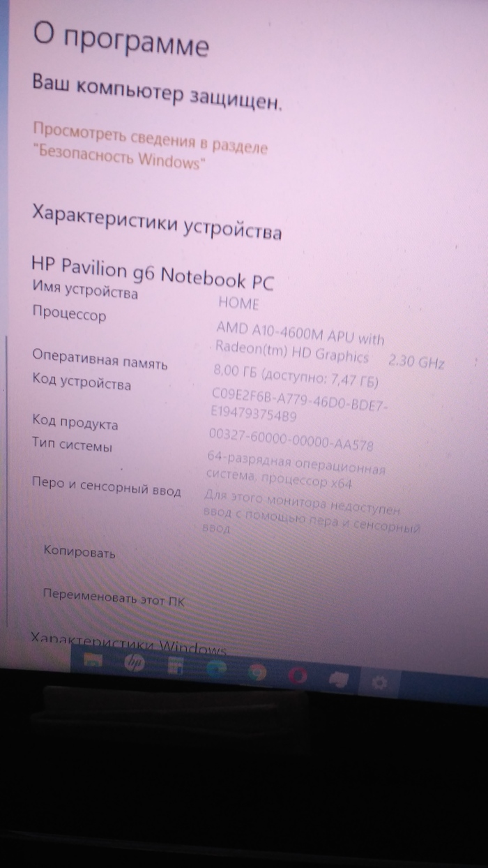Click Переименовать этот ПК button

(x=114, y=597)
